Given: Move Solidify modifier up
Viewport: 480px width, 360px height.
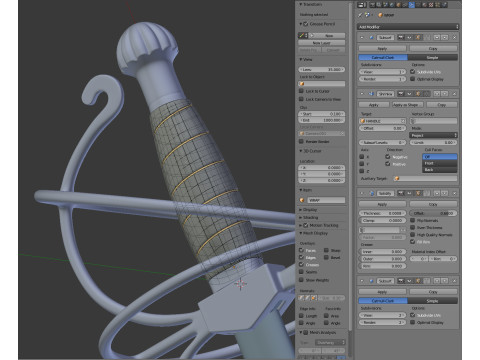Looking at the screenshot, I should pyautogui.click(x=437, y=193).
